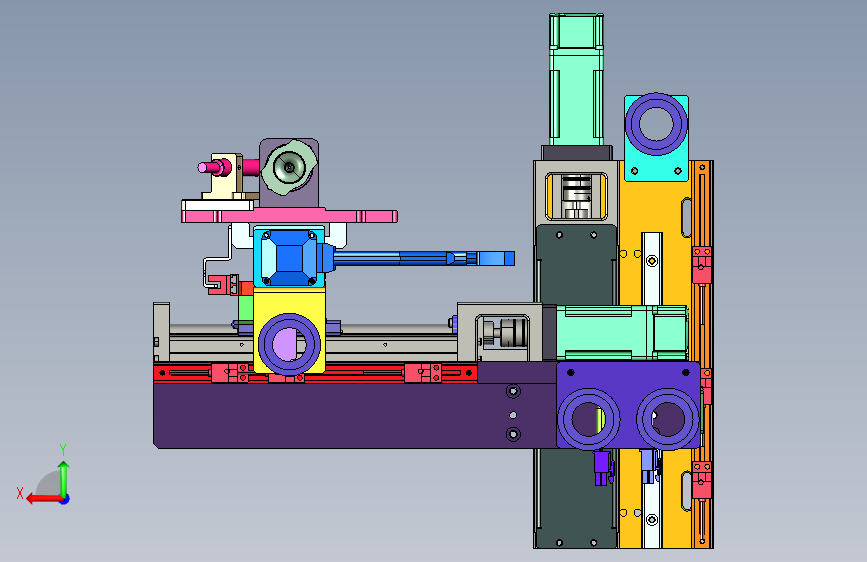
Task: Click the blue Z axis dot of the triad
Action: [x=65, y=499]
